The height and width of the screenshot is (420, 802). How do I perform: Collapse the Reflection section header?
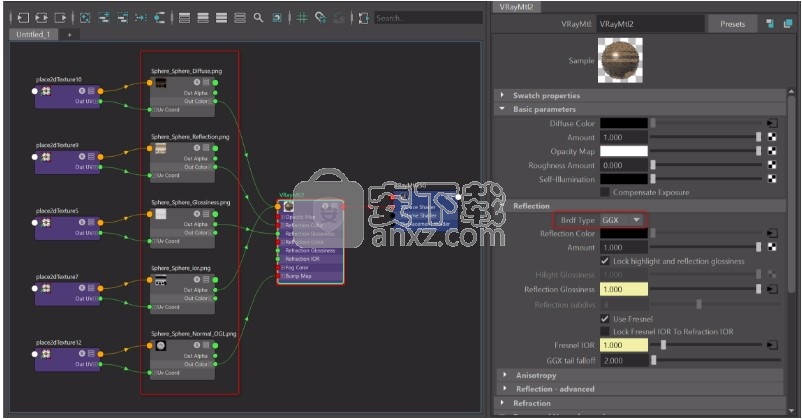[x=640, y=206]
